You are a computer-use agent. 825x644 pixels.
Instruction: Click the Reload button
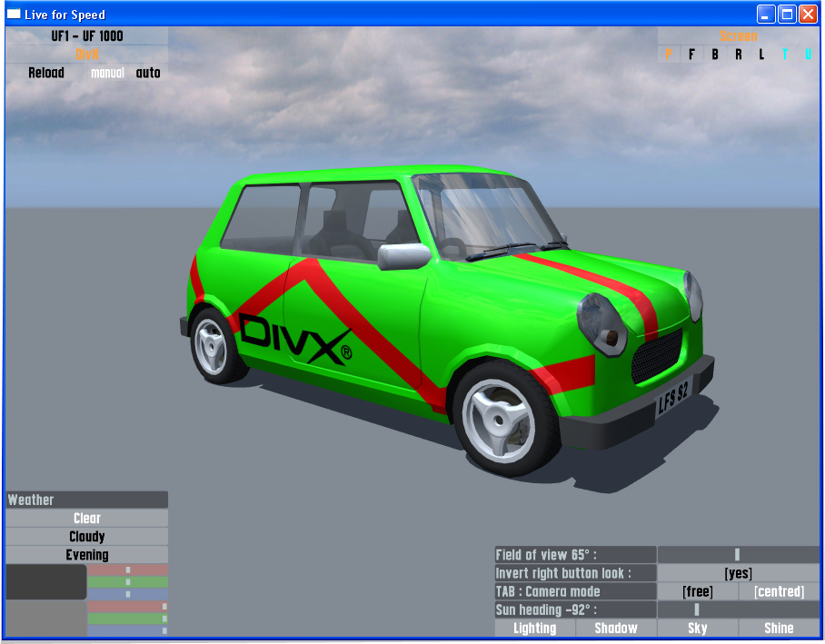coord(46,73)
